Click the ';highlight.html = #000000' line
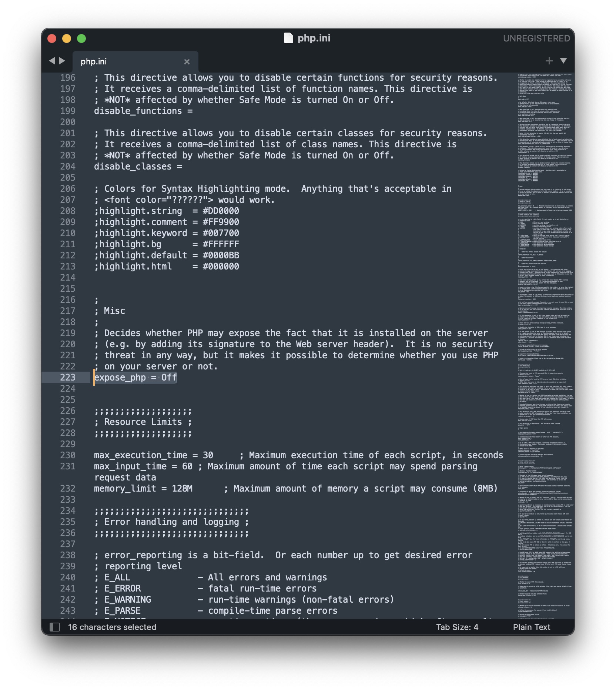 tap(167, 266)
